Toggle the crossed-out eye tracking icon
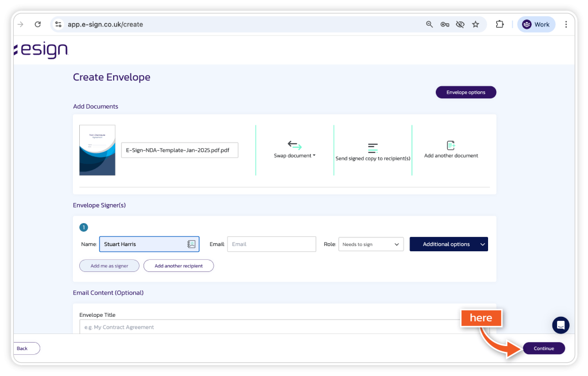The height and width of the screenshot is (376, 588). pyautogui.click(x=460, y=25)
